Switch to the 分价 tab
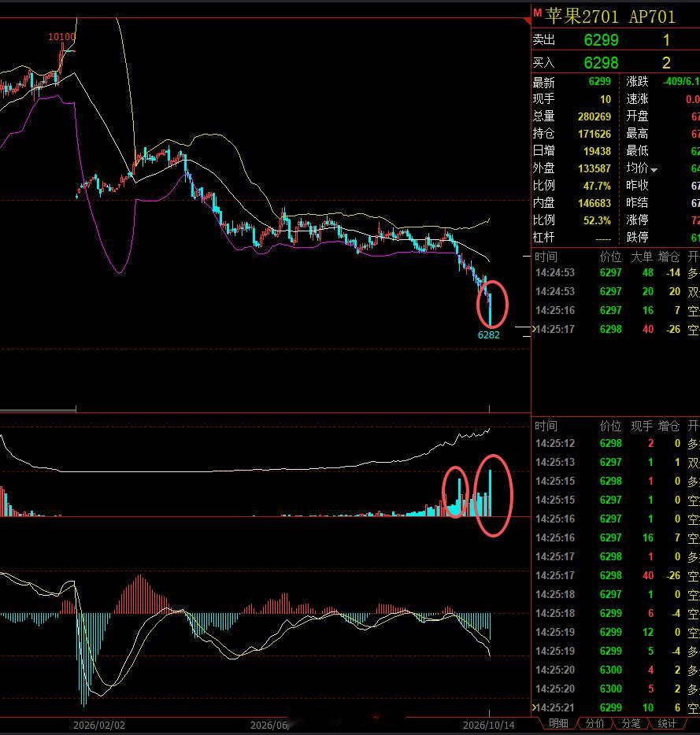Screen dimensions: 700x735 pos(595,724)
